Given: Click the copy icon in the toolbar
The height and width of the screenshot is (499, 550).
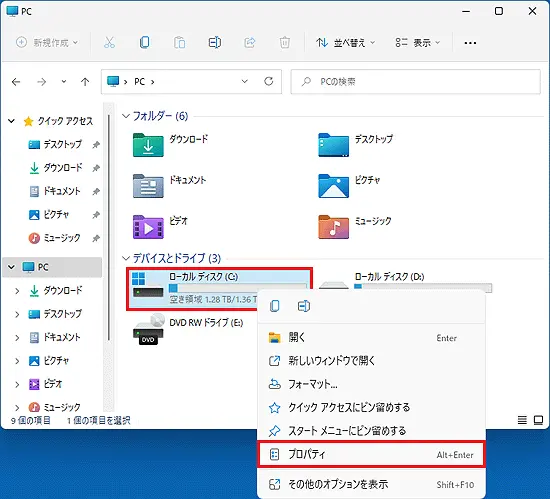Looking at the screenshot, I should click(x=145, y=42).
